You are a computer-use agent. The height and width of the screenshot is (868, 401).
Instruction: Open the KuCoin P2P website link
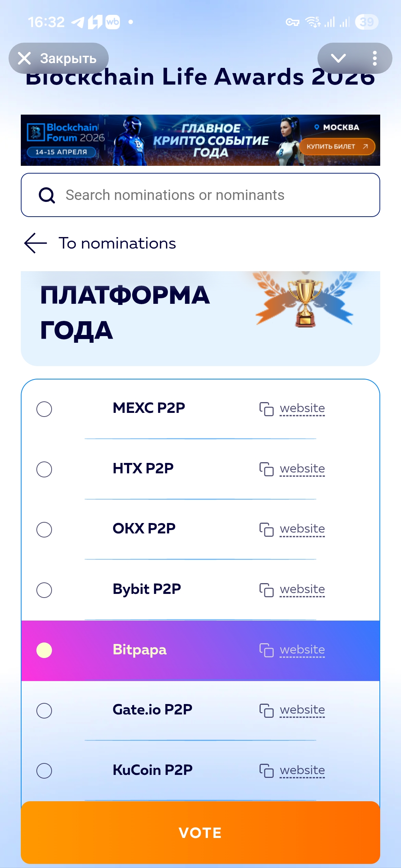click(302, 770)
